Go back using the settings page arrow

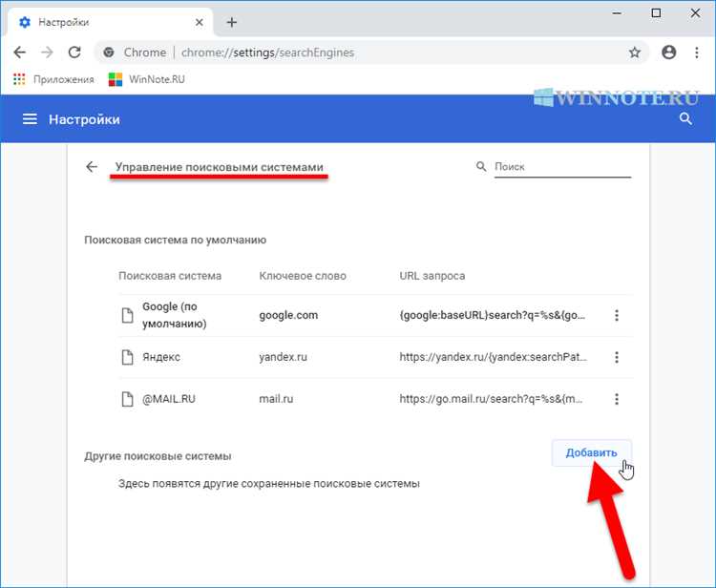point(92,167)
